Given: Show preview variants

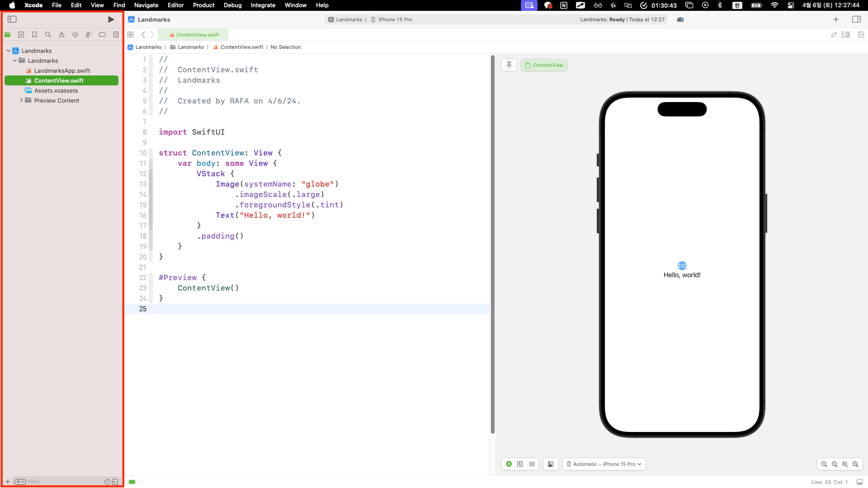Looking at the screenshot, I should [x=532, y=464].
